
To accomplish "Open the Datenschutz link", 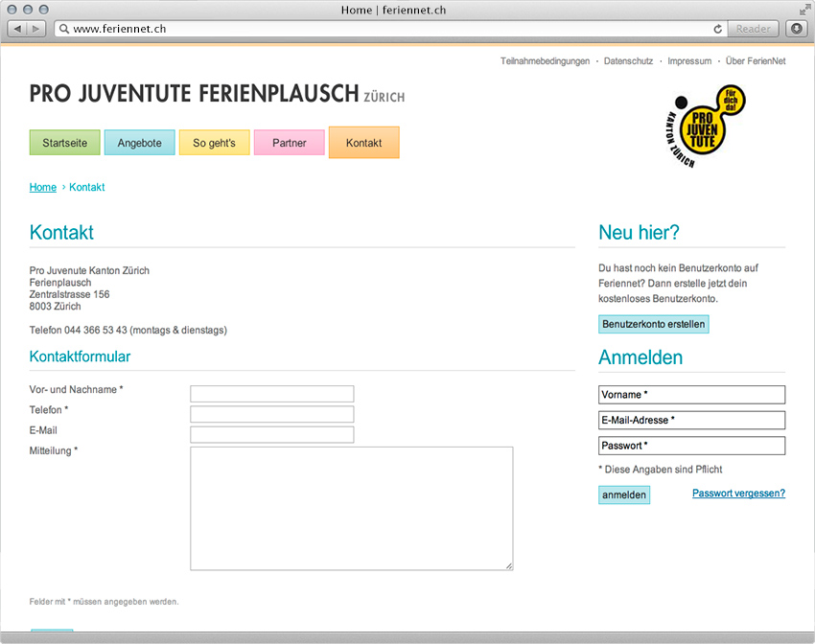I will [x=628, y=61].
